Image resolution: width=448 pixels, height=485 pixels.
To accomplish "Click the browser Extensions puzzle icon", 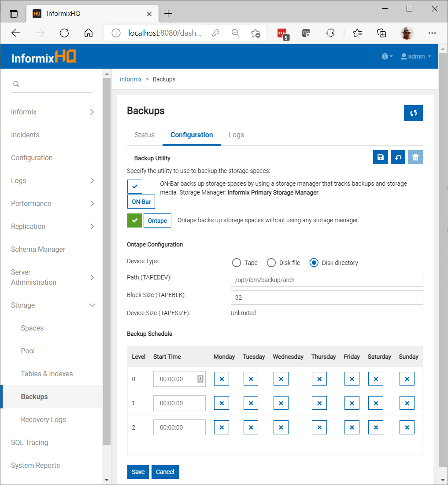I will (330, 33).
